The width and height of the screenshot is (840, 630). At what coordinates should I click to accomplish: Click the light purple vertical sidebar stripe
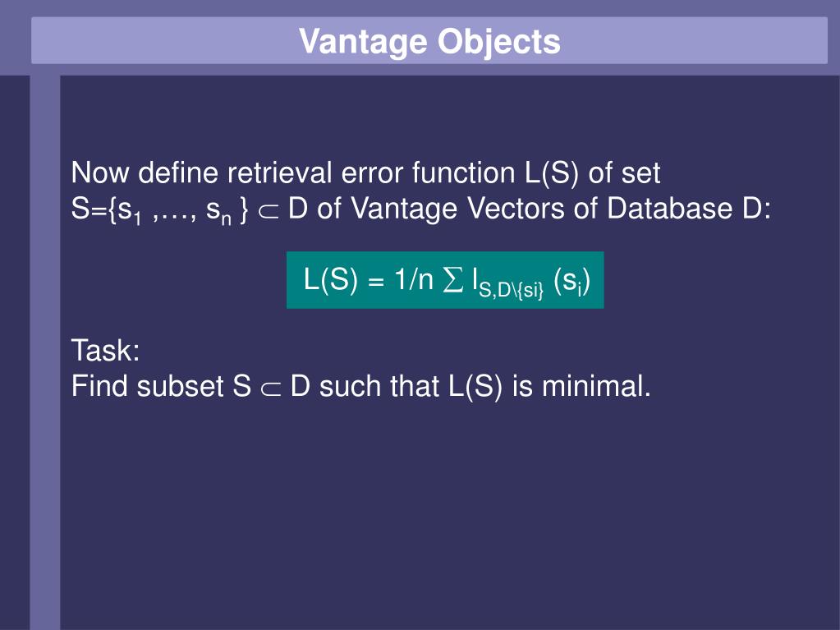point(45,352)
